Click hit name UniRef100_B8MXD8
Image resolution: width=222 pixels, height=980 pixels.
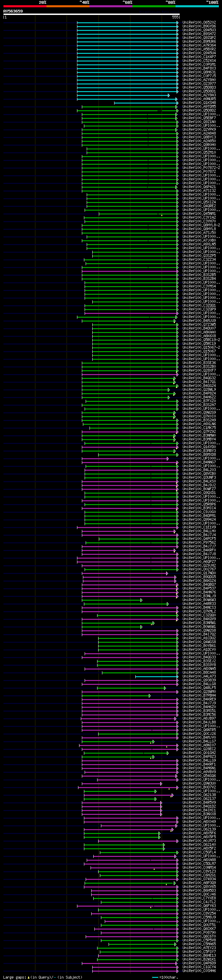[x=199, y=454]
